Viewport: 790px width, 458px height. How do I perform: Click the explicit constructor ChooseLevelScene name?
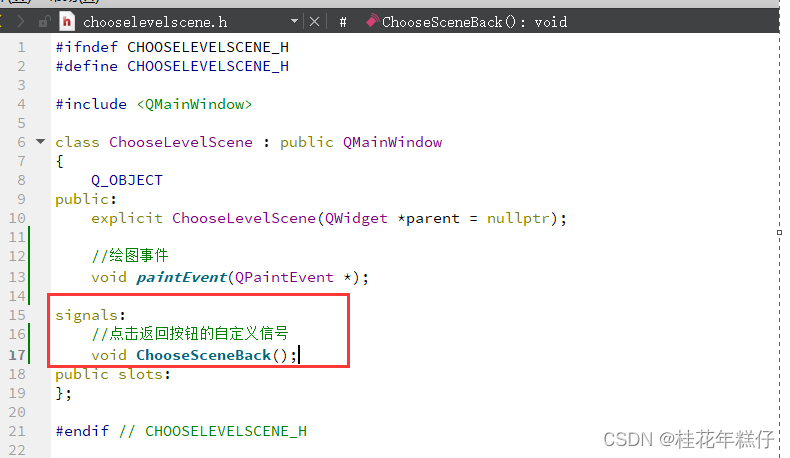coord(244,218)
